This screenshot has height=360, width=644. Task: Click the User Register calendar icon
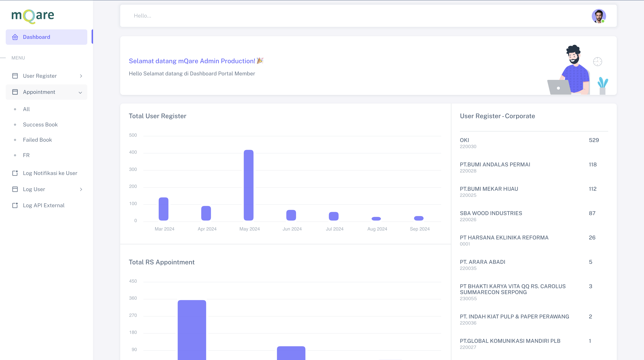tap(15, 76)
